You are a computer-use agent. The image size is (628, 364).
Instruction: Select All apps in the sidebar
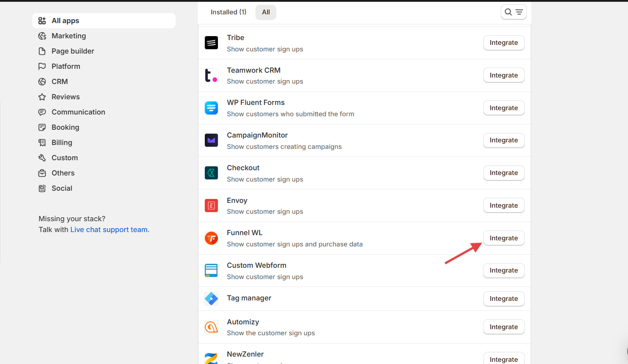click(x=104, y=21)
